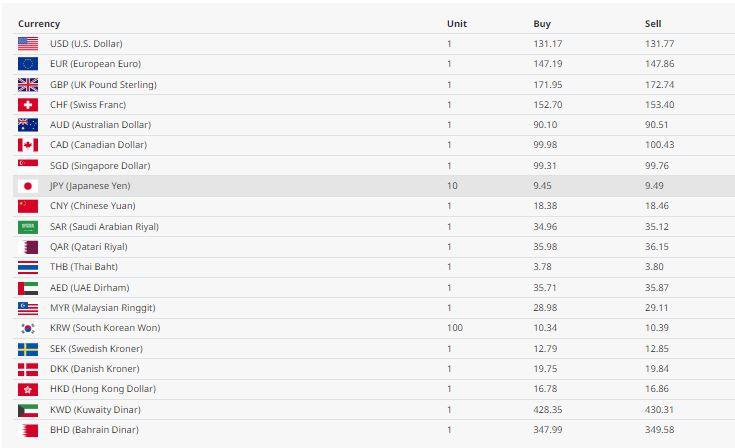Click the Canadian flag icon
The width and height of the screenshot is (735, 448).
28,145
